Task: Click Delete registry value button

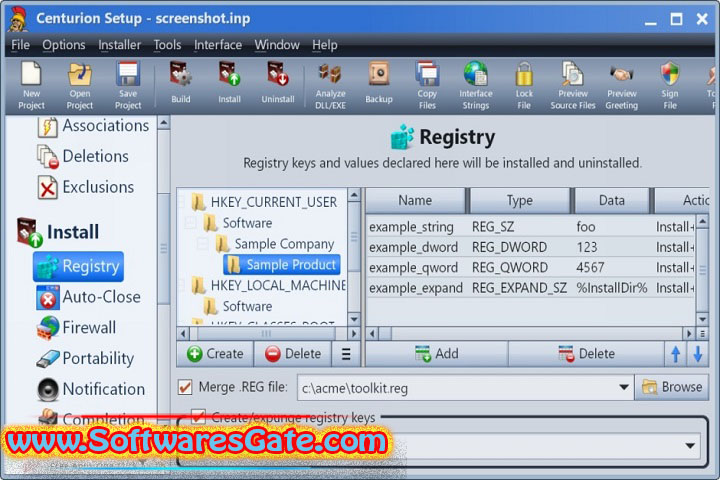Action: pos(586,354)
